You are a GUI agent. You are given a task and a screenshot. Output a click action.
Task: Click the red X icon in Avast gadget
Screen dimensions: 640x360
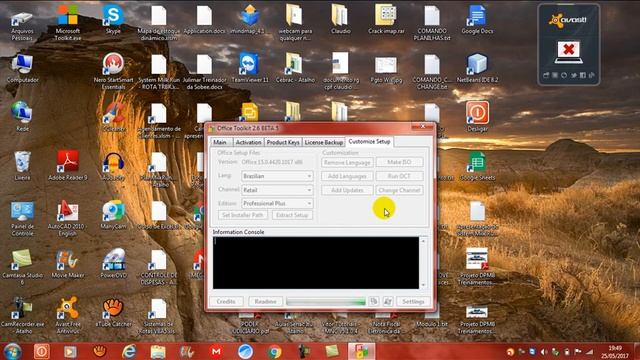[569, 51]
